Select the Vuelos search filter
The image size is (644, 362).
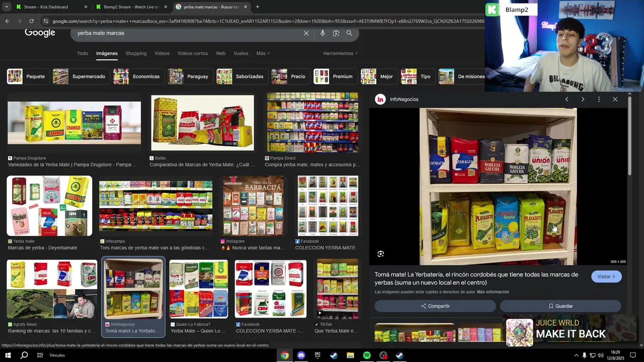pos(241,53)
